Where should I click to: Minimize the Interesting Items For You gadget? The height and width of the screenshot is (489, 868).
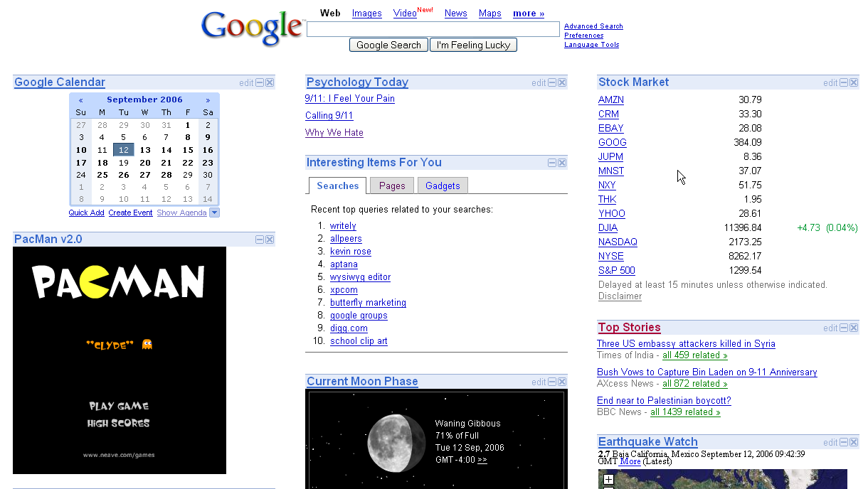(x=552, y=163)
